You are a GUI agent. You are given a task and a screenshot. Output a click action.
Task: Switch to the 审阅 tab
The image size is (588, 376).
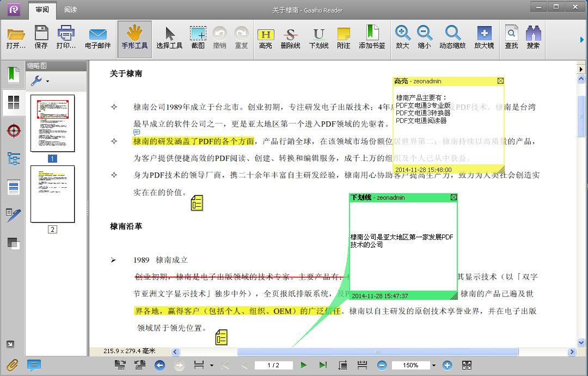[42, 10]
